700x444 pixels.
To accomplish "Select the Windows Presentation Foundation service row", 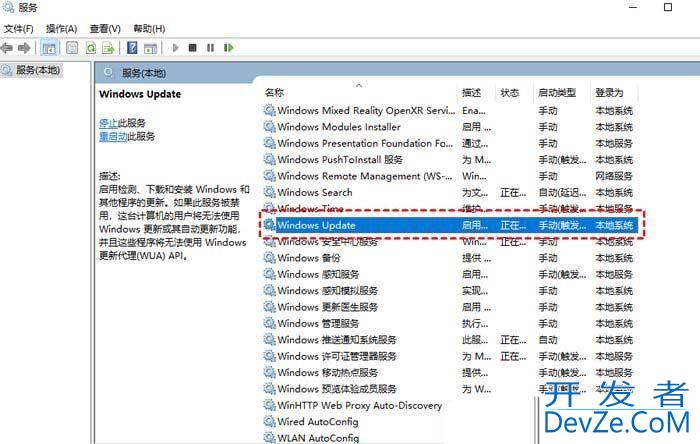I will 448,143.
